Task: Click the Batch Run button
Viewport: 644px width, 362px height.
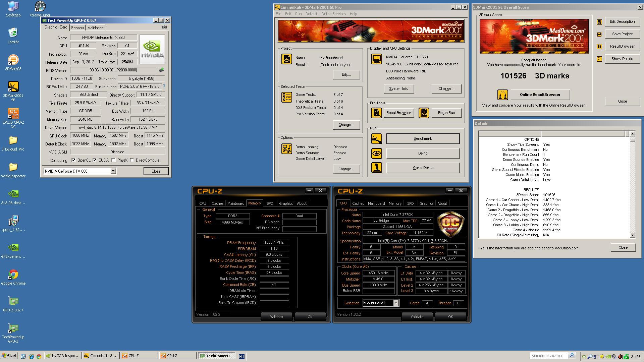Action: (x=446, y=113)
